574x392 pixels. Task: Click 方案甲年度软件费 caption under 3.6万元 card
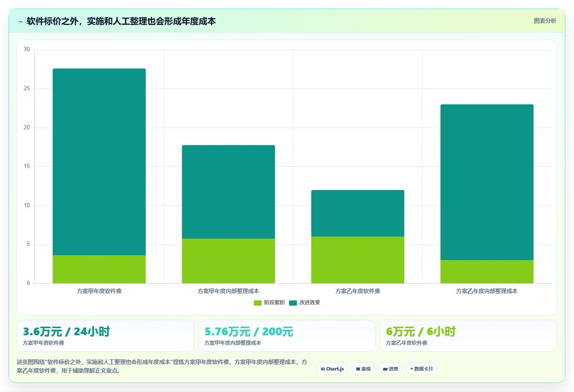43,343
